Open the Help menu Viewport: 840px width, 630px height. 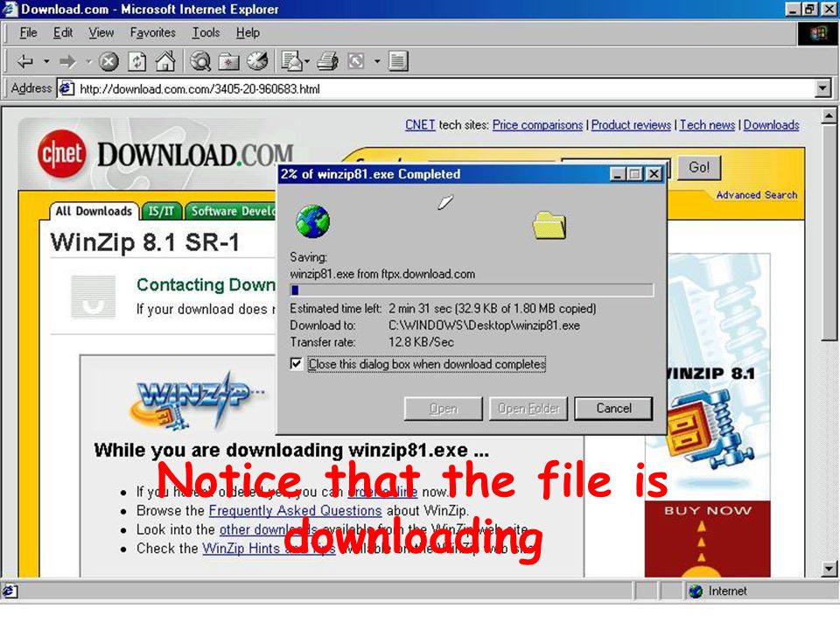248,32
